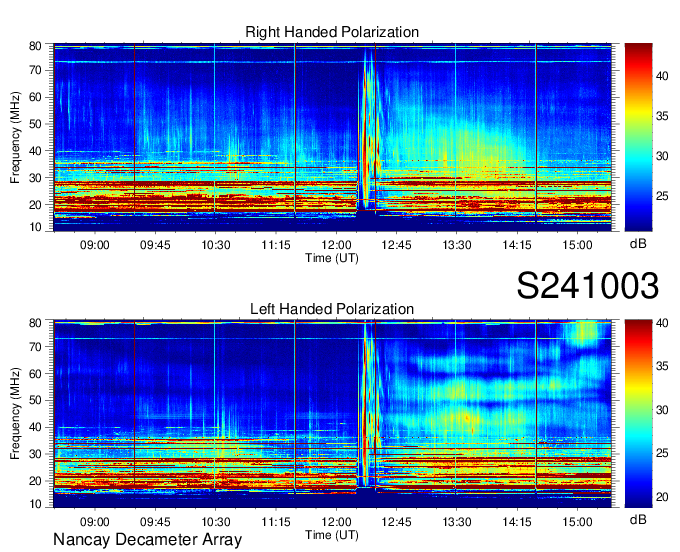Click "40" frequency tick on Right Handed plot
Viewport: 680px width, 552px height.
35,151
